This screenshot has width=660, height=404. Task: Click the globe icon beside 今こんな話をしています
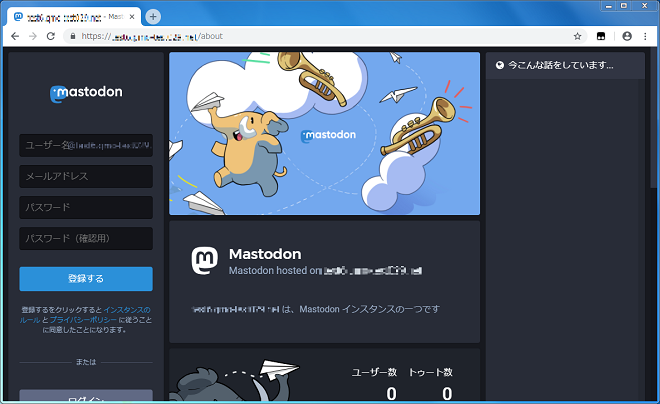tap(500, 65)
